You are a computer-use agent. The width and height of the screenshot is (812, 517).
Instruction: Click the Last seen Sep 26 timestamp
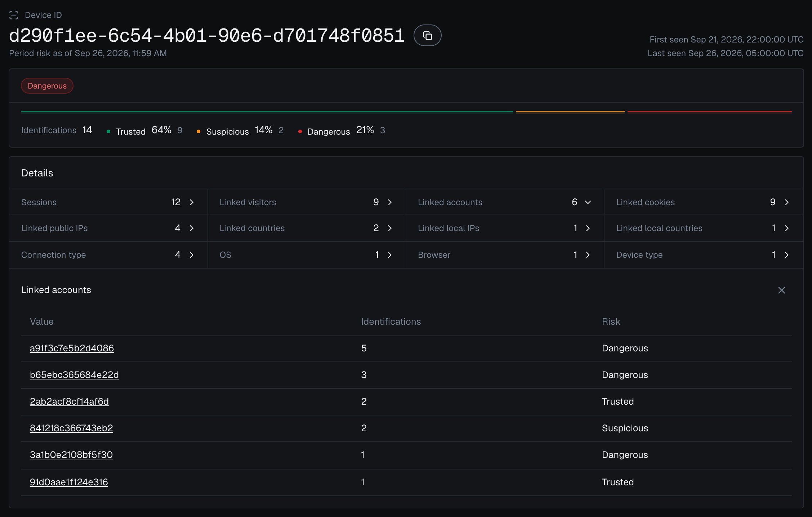(x=726, y=53)
